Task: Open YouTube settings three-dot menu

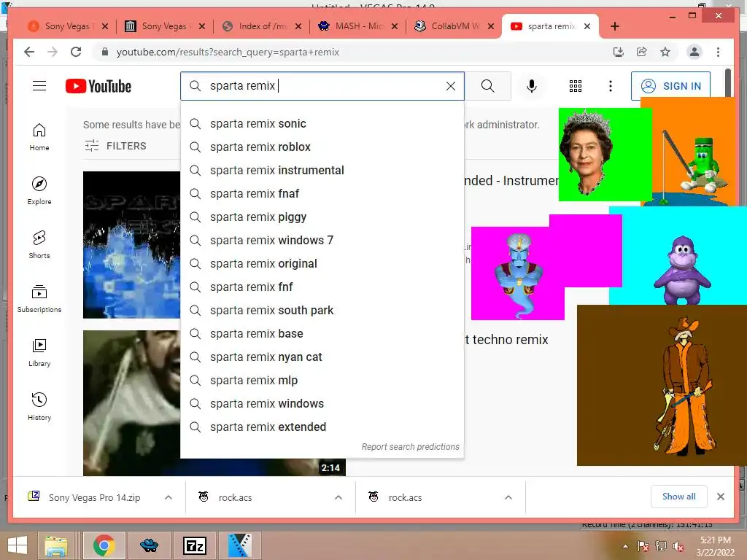Action: click(x=611, y=86)
